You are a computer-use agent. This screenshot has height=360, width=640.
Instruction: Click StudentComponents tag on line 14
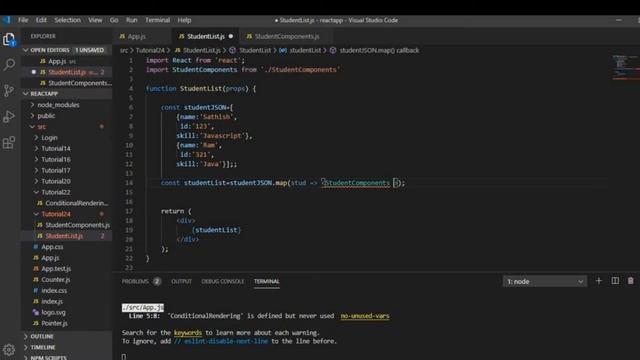click(358, 183)
